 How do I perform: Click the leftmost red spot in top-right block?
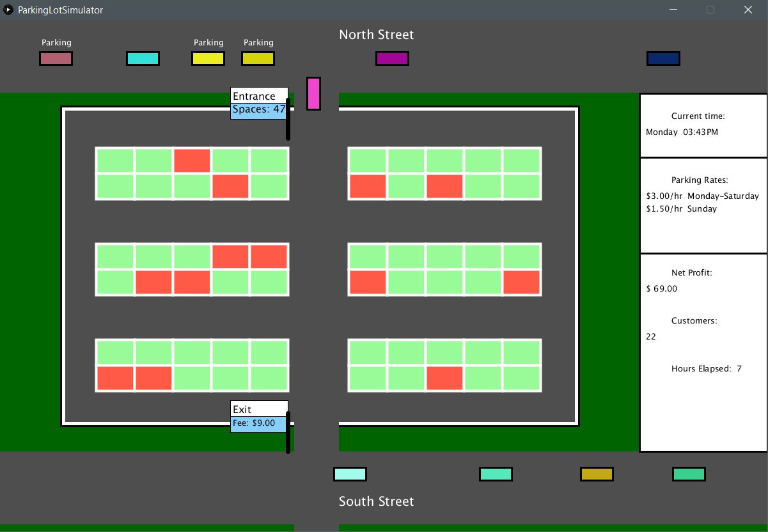368,186
